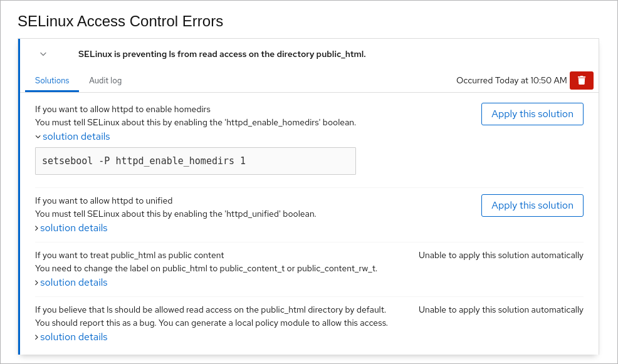
Task: Click the 'allow httpd to enable homedirs' text
Action: (123, 109)
